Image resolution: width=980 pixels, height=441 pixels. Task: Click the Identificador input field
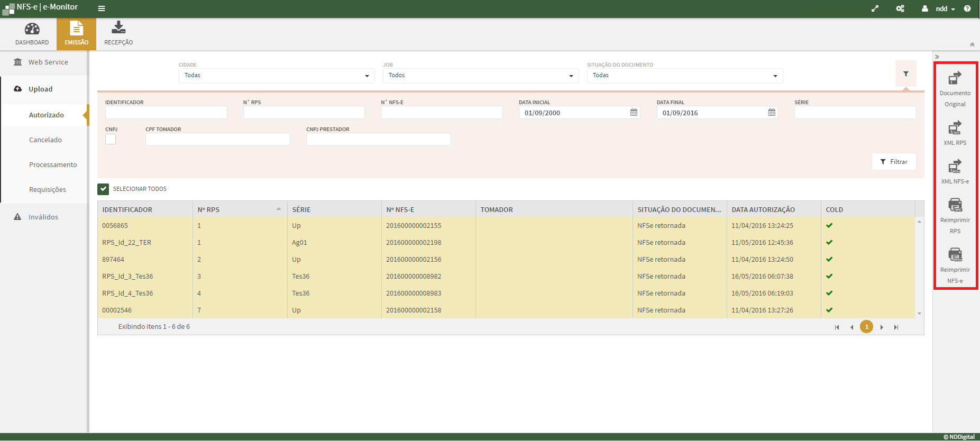(x=166, y=113)
